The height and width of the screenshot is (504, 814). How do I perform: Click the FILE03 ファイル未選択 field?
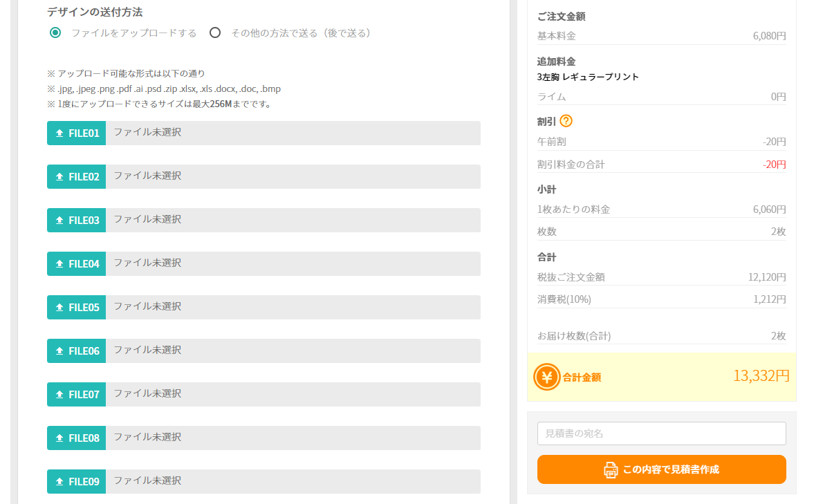coord(293,221)
